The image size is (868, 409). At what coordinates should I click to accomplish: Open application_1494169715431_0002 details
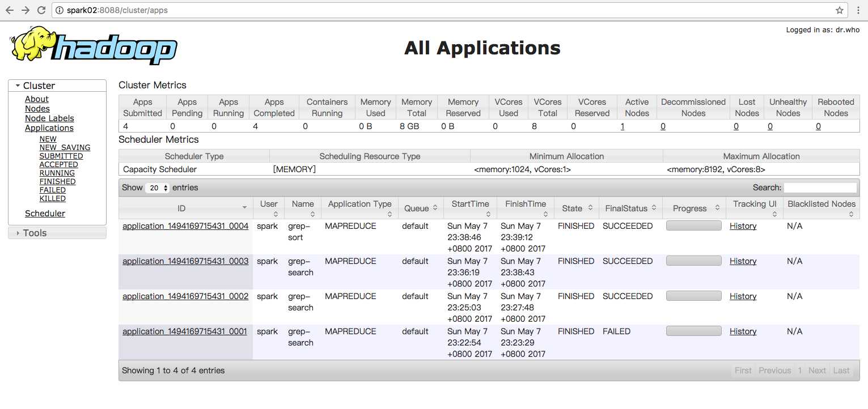pyautogui.click(x=185, y=296)
